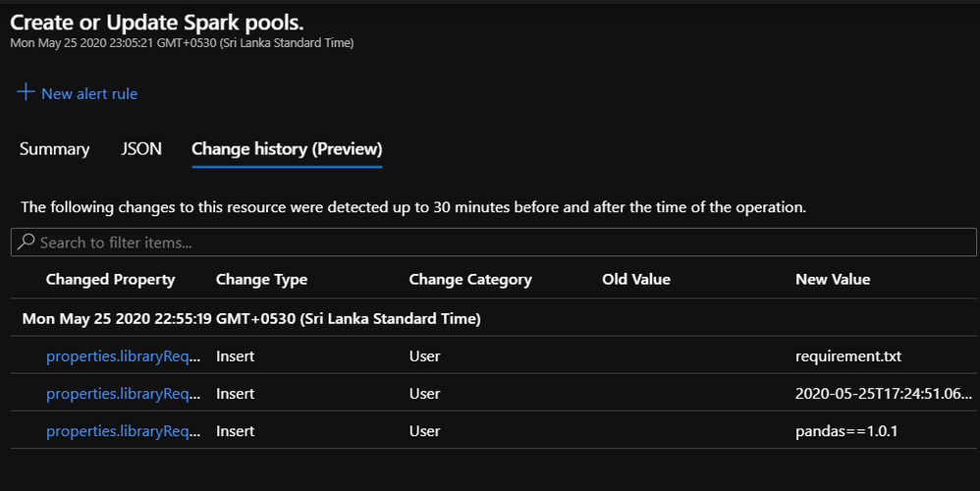Sort by Change Category column header
Screen dimensions: 980x491
click(x=470, y=279)
